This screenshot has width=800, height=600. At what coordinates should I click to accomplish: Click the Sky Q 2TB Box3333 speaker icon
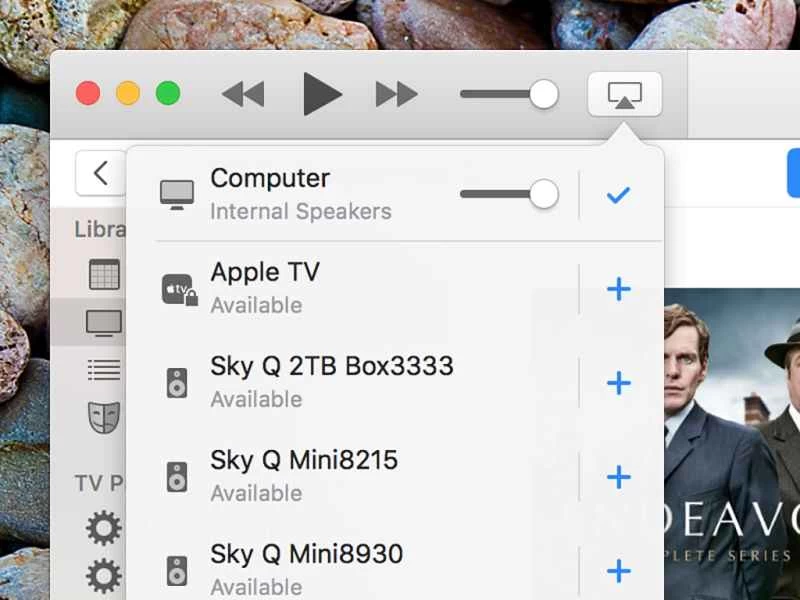(178, 382)
